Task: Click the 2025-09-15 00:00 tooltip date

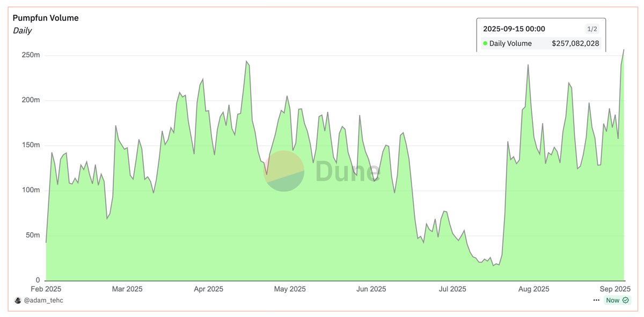Action: 514,29
